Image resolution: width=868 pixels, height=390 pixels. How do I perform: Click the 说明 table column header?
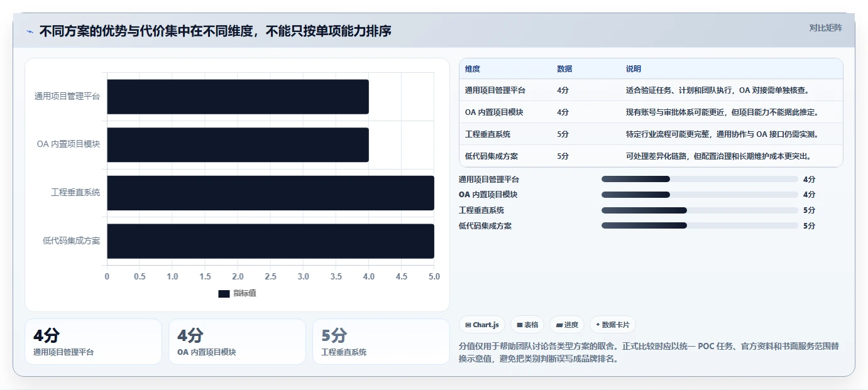click(x=634, y=69)
